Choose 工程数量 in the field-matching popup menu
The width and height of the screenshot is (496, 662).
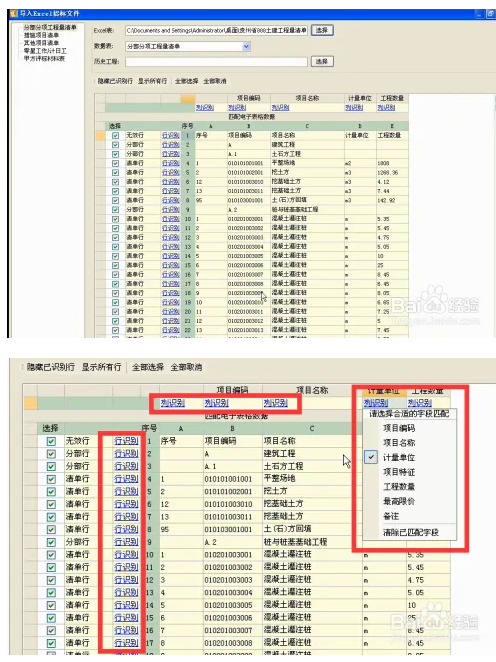(x=409, y=487)
